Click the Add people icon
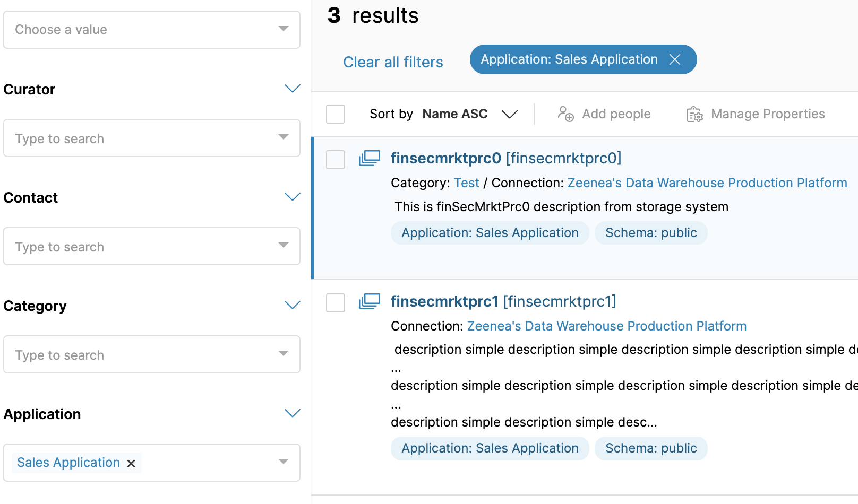The width and height of the screenshot is (858, 504). pos(565,114)
